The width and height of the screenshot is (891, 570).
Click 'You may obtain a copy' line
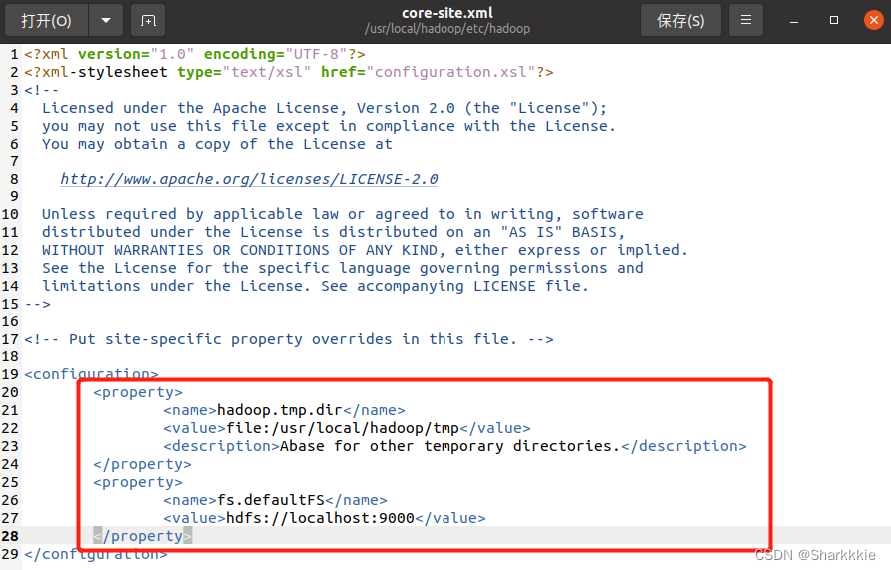tap(217, 144)
